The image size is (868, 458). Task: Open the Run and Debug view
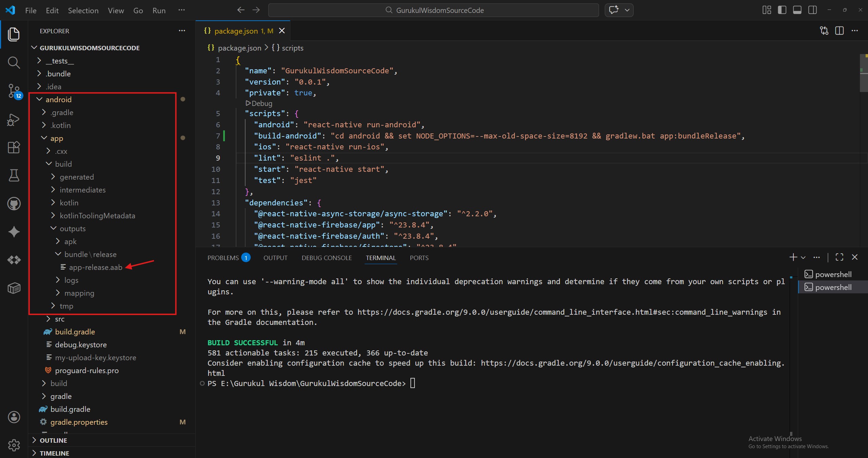point(14,119)
